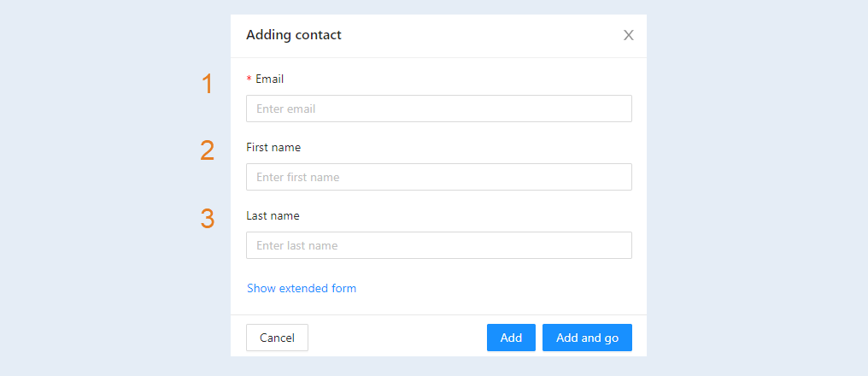868x376 pixels.
Task: Click the Cancel button
Action: [x=277, y=338]
